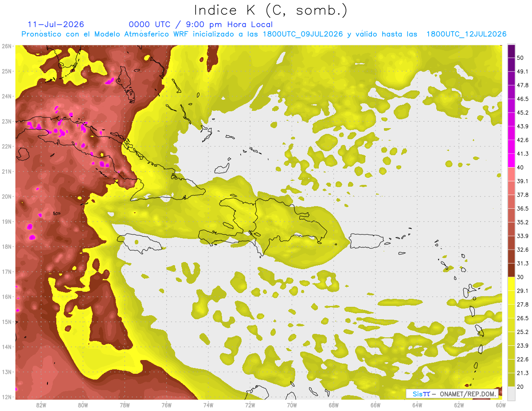Click the colorbar value "22.6"
This screenshot has height=411, width=532.
click(523, 359)
